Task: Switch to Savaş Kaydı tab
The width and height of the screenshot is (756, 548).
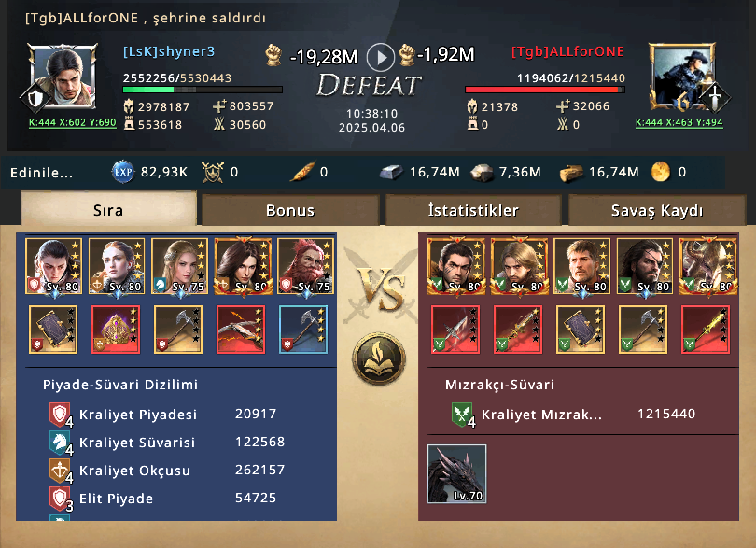Action: point(657,210)
